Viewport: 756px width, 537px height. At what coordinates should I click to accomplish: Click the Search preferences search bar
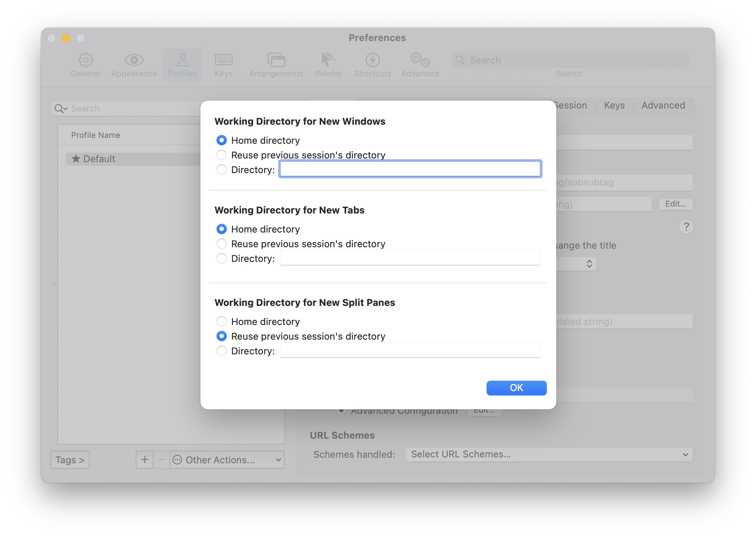click(x=570, y=60)
